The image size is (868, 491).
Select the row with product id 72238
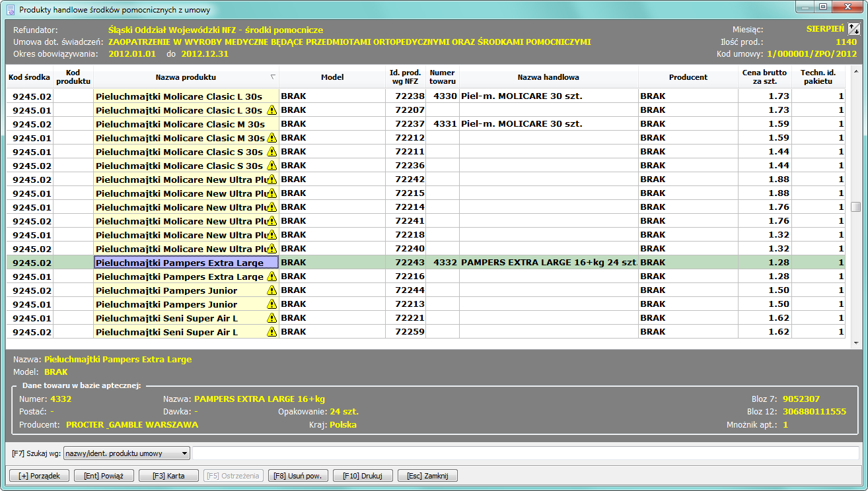(x=425, y=96)
